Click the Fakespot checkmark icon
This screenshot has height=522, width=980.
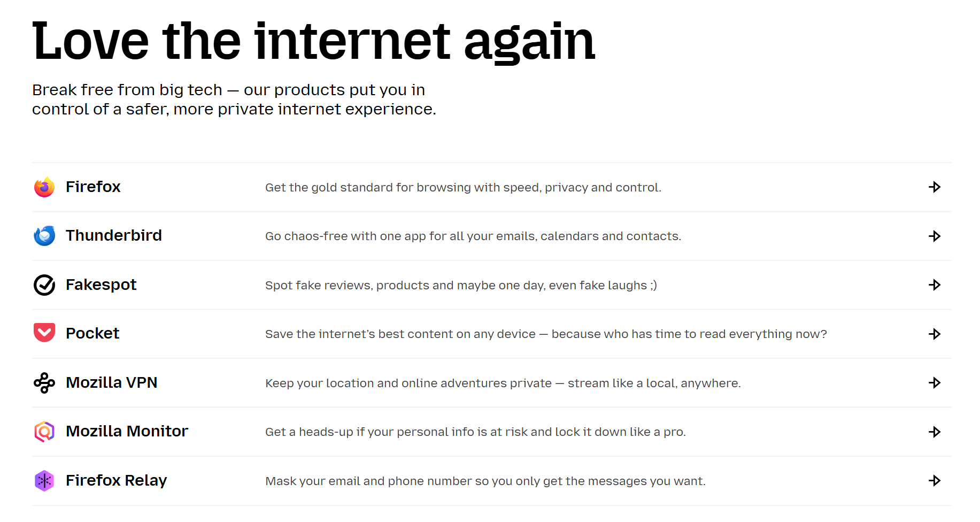44,285
